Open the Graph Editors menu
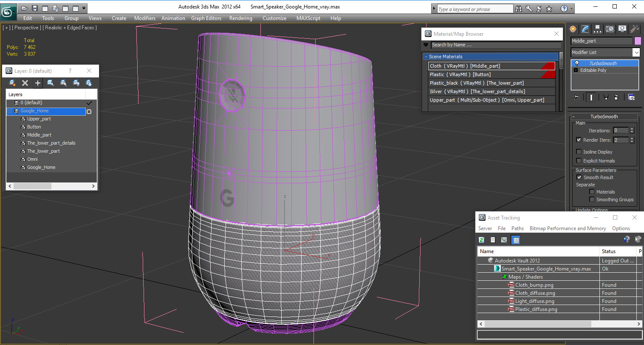Viewport: 644px width, 345px height. tap(206, 18)
